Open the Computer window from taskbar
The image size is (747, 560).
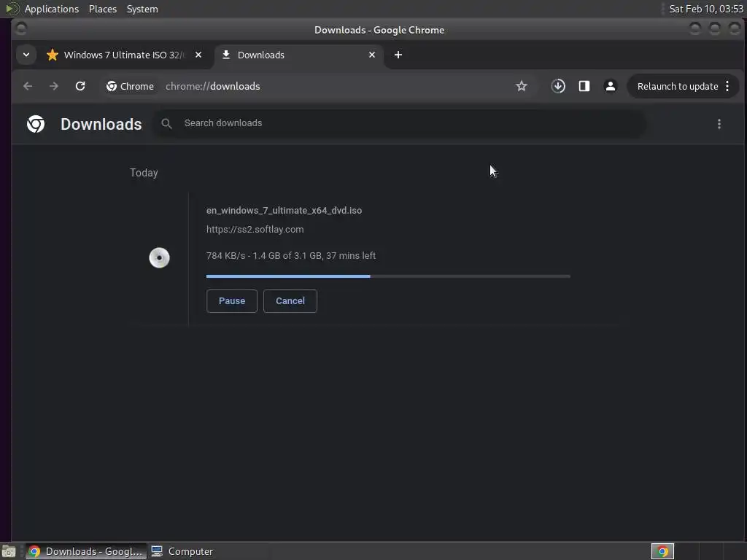182,551
